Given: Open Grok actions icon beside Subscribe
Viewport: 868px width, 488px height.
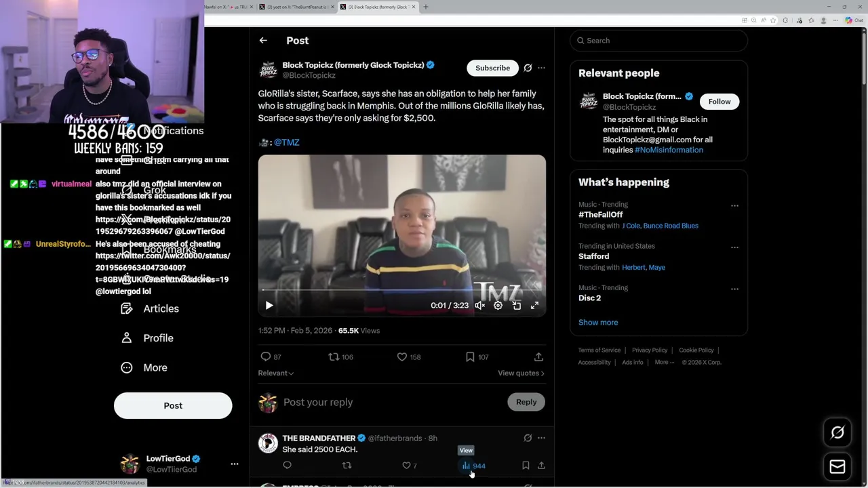Looking at the screenshot, I should click(528, 68).
